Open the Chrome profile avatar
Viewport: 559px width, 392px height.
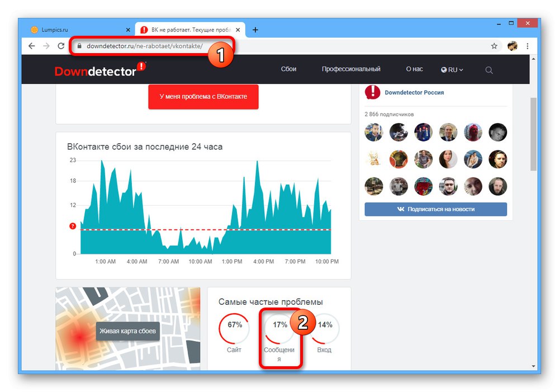pyautogui.click(x=512, y=46)
